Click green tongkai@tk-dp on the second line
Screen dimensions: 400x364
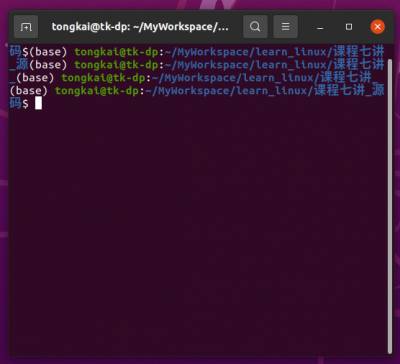pos(116,65)
